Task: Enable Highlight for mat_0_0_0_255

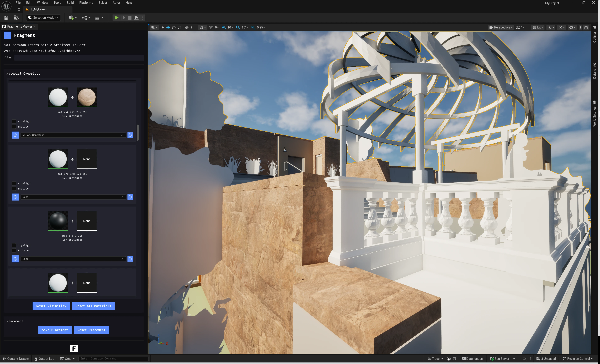Action: pyautogui.click(x=14, y=245)
